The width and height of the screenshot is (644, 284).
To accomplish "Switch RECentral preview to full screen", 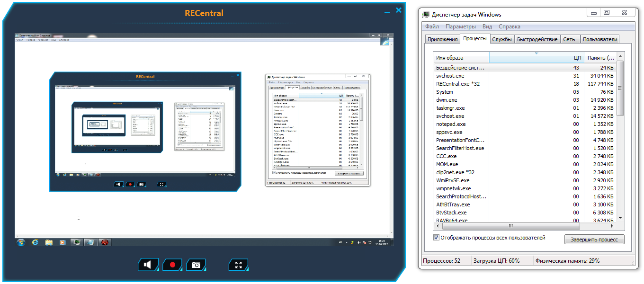I will (239, 265).
